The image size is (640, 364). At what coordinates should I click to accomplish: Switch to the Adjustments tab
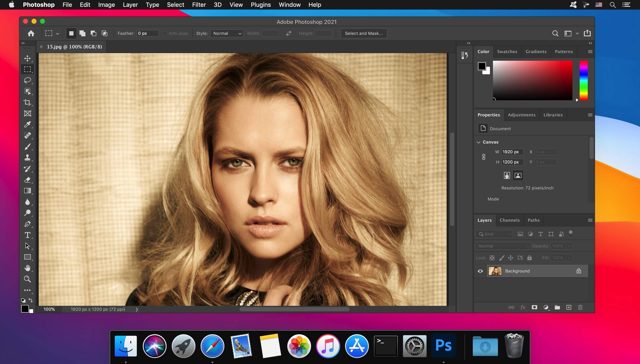pyautogui.click(x=521, y=115)
